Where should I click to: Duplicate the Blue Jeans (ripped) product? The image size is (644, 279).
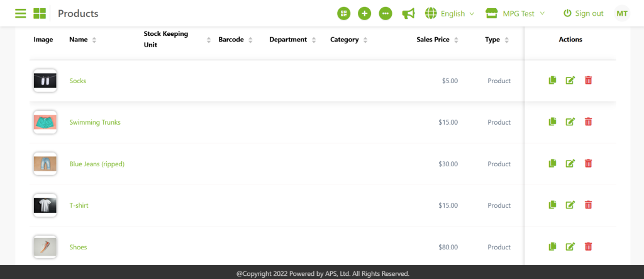click(x=552, y=163)
